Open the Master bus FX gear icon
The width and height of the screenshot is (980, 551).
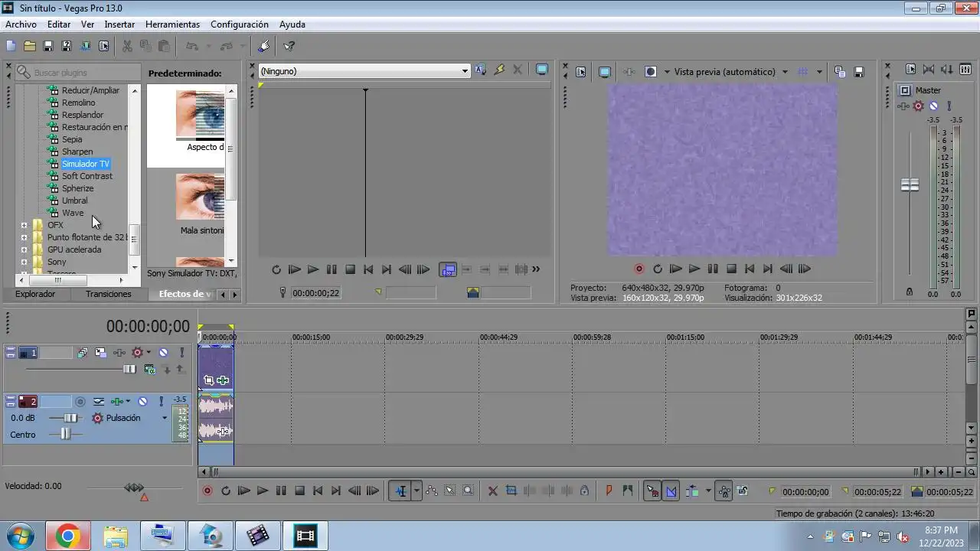coord(919,106)
